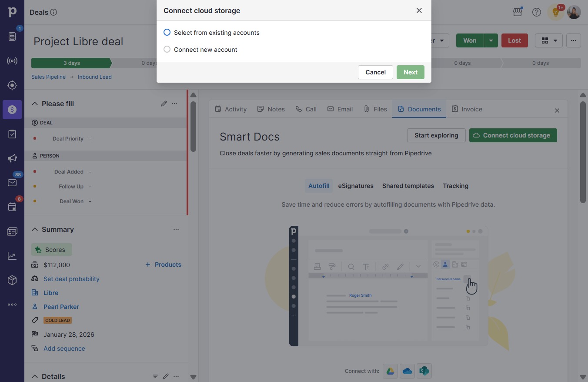Click the COLD LEAD label tag
Viewport: 588px width, 382px height.
coord(57,320)
